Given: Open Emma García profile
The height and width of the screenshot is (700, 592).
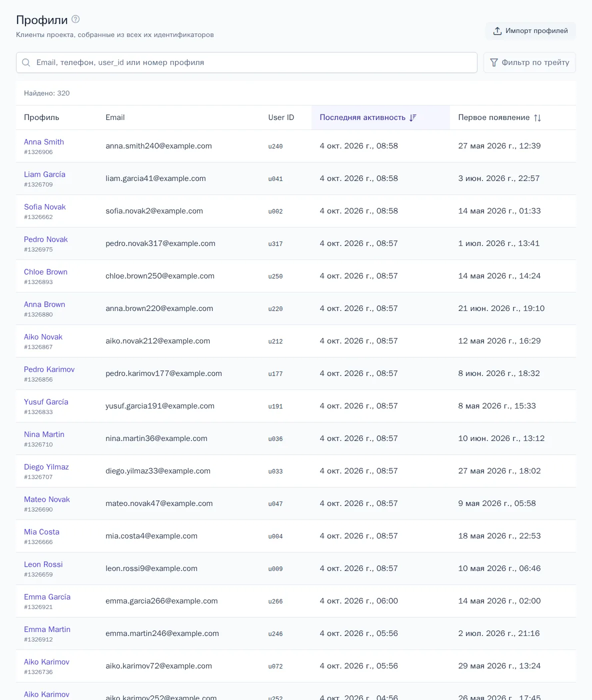Looking at the screenshot, I should [47, 597].
